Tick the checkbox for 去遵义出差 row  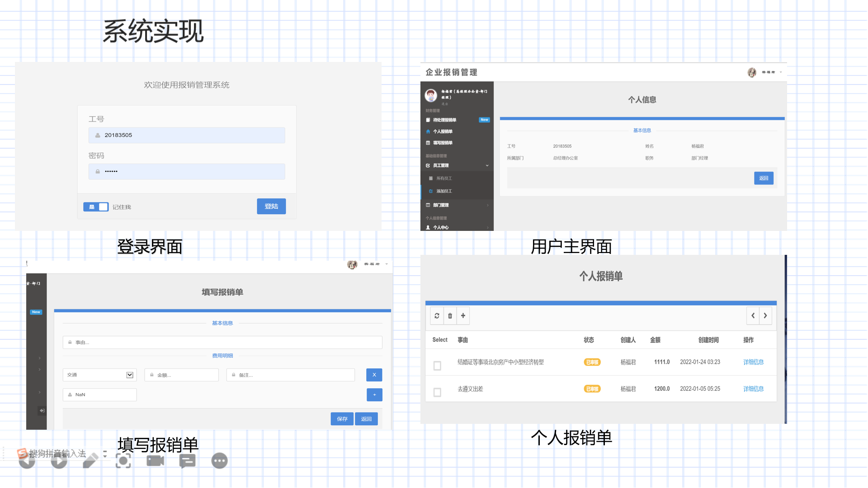tap(437, 392)
